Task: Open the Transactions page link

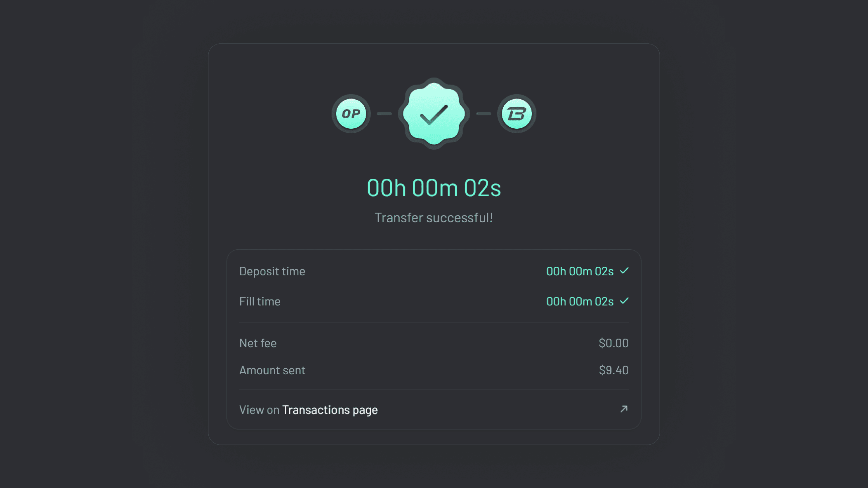Action: [330, 410]
